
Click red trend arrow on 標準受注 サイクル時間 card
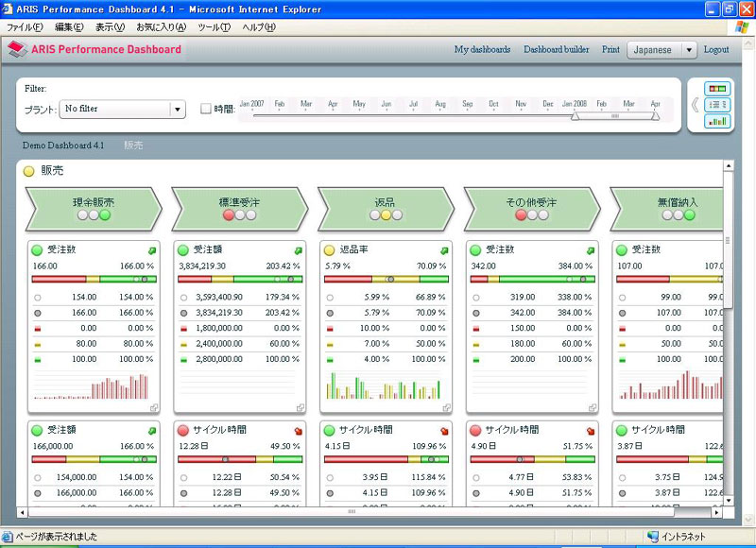click(298, 431)
